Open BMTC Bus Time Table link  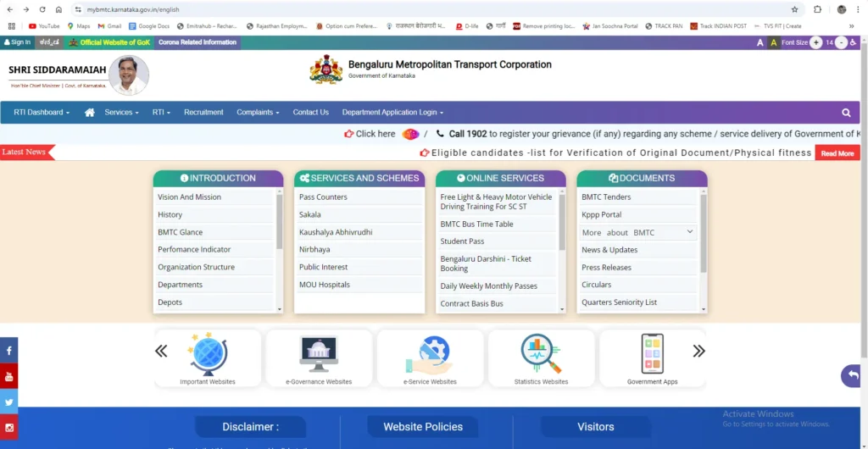476,224
